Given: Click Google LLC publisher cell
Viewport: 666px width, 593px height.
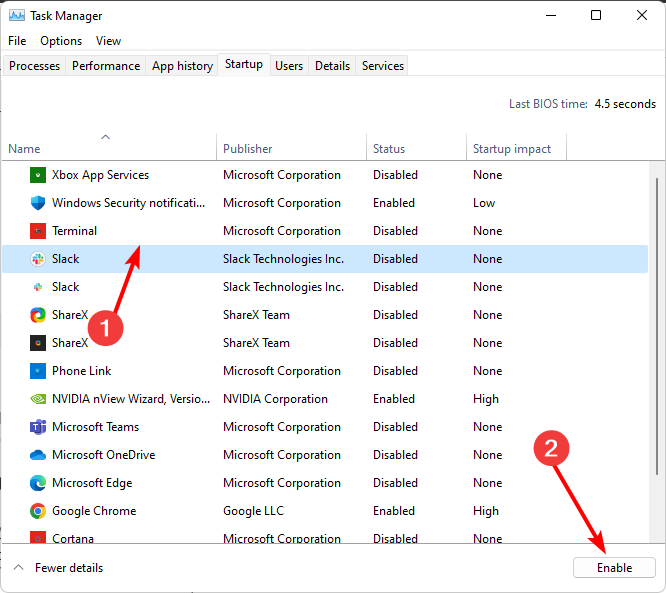Looking at the screenshot, I should click(x=253, y=511).
